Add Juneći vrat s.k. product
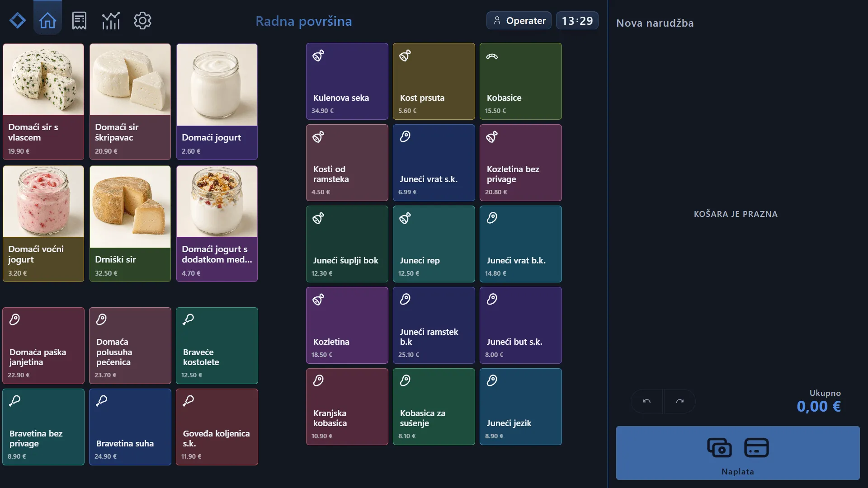This screenshot has height=488, width=868. [434, 163]
